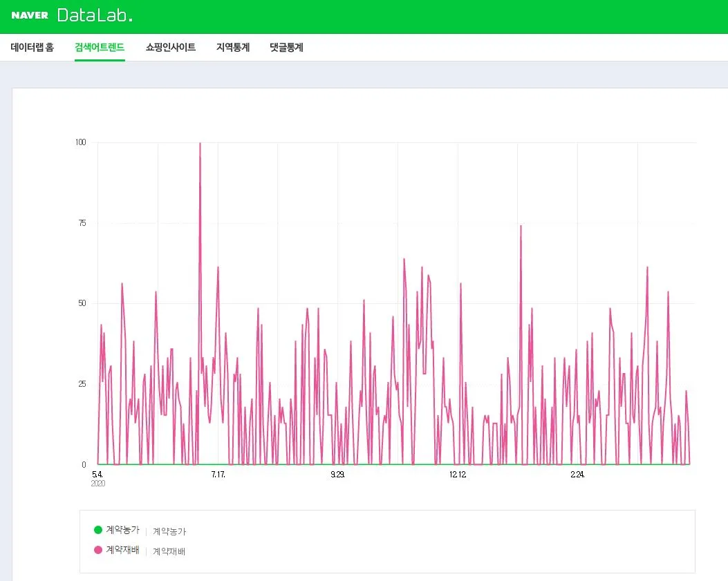This screenshot has height=581, width=728.
Task: Open the DataLab logo link
Action: 95,15
